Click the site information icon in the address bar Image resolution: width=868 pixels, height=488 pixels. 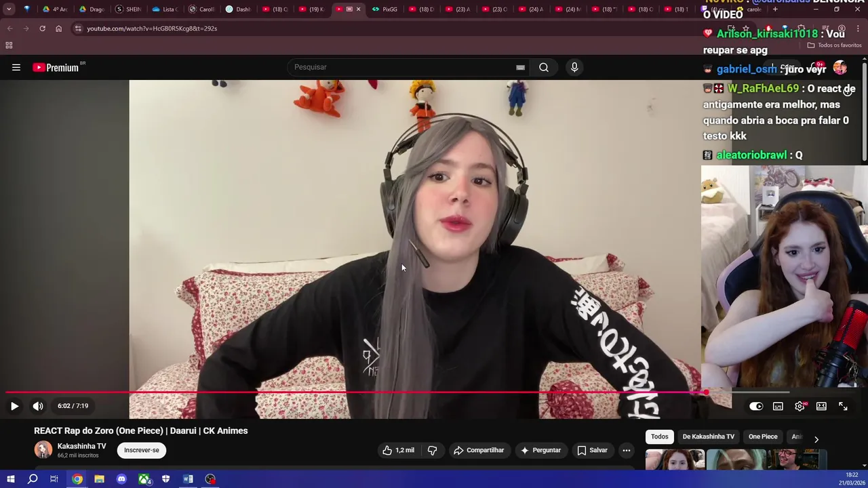click(78, 28)
